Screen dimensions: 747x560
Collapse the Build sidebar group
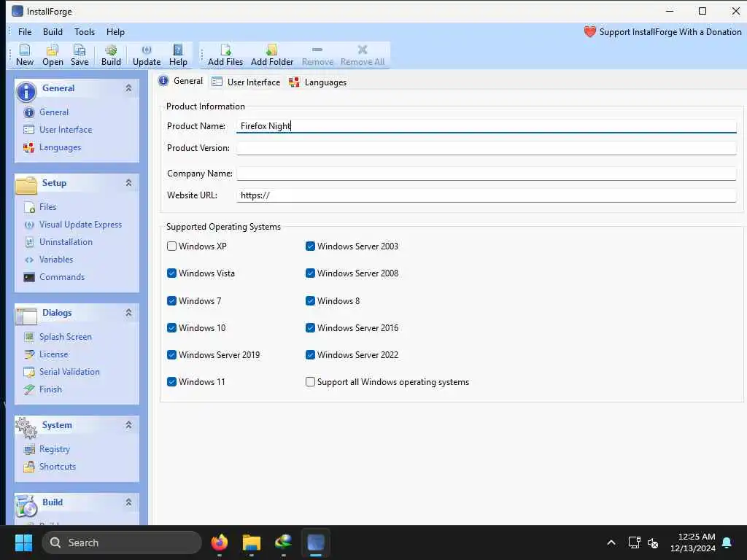pos(128,502)
